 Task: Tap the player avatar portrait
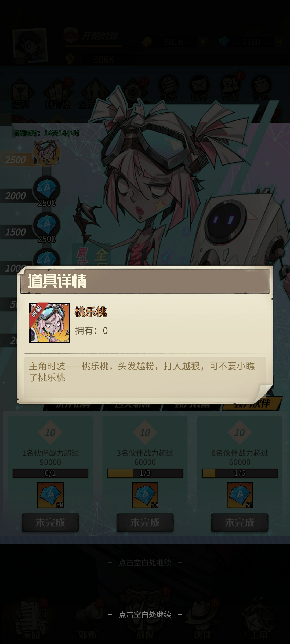30,45
